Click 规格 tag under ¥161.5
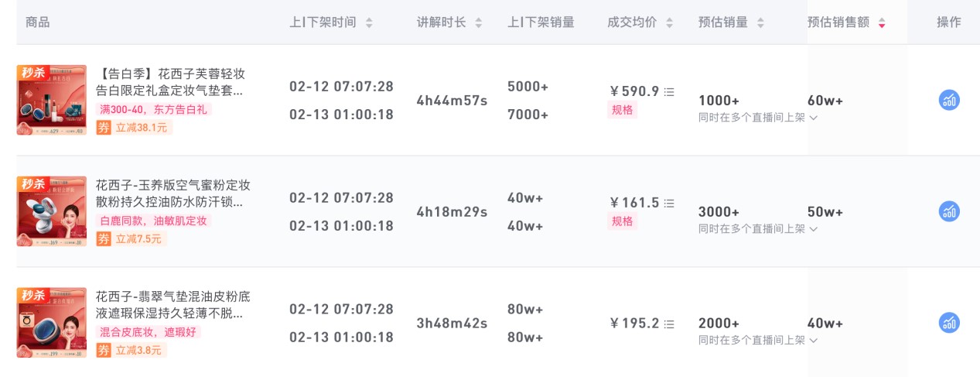980x377 pixels. [x=623, y=221]
